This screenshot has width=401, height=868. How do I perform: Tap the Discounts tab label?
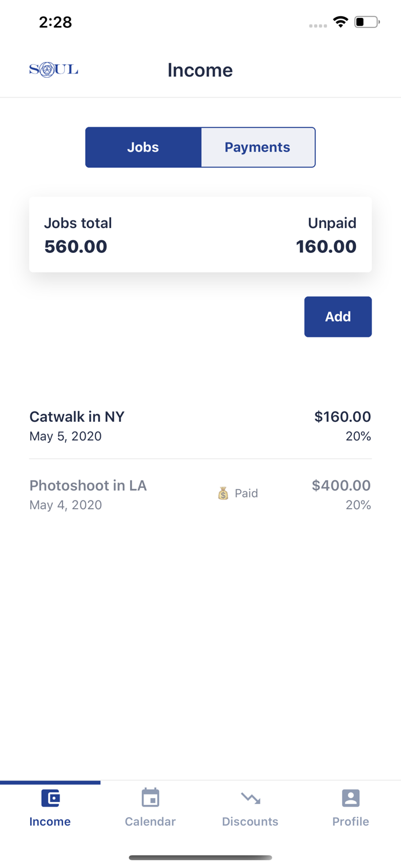(x=251, y=822)
